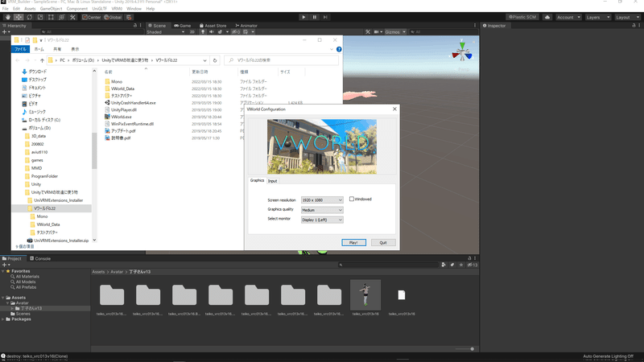Select the Transform tool
Viewport: 644px width, 362px height.
click(x=62, y=17)
